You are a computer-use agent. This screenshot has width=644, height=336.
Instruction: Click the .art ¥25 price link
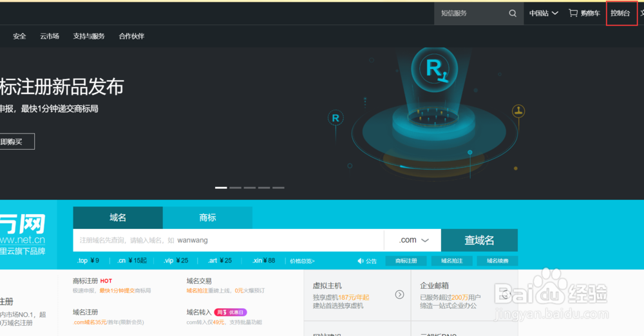pos(220,261)
